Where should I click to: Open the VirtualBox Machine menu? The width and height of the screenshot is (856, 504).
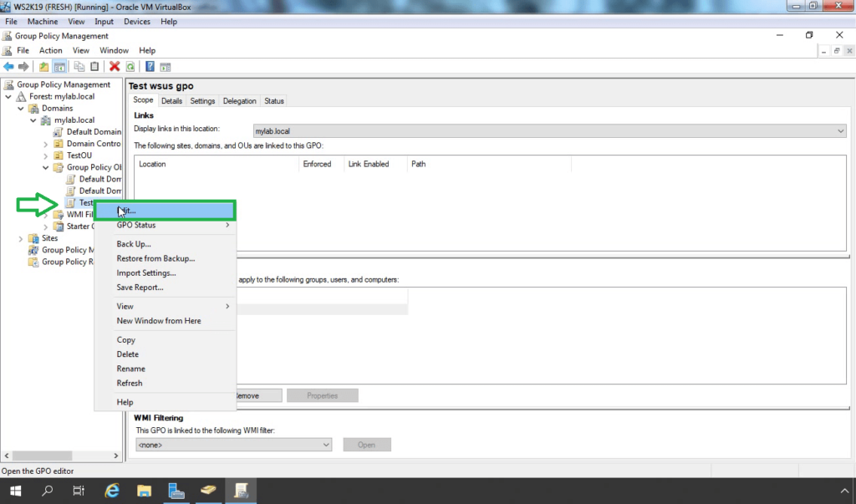click(x=43, y=22)
